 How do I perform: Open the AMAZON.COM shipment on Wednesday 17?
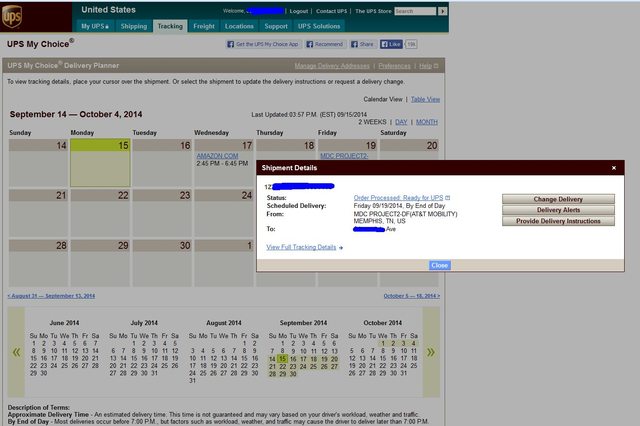pos(217,156)
